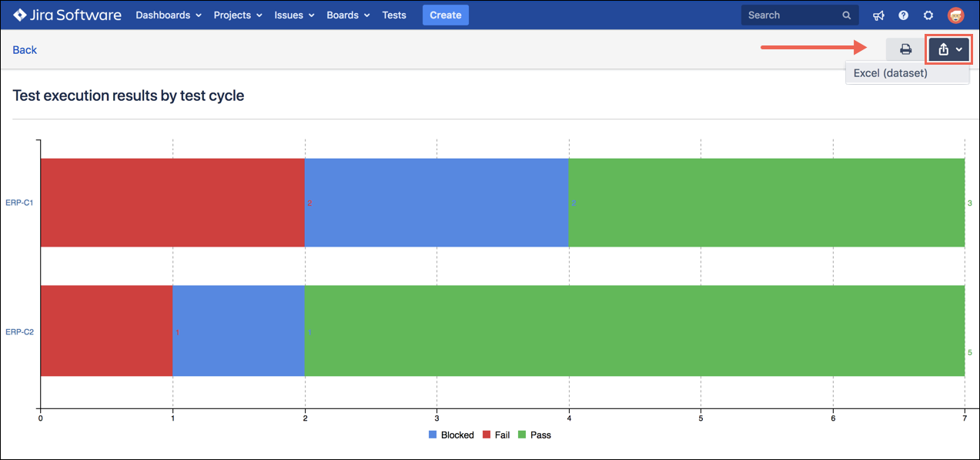
Task: Click the Jira Software logo
Action: (68, 15)
